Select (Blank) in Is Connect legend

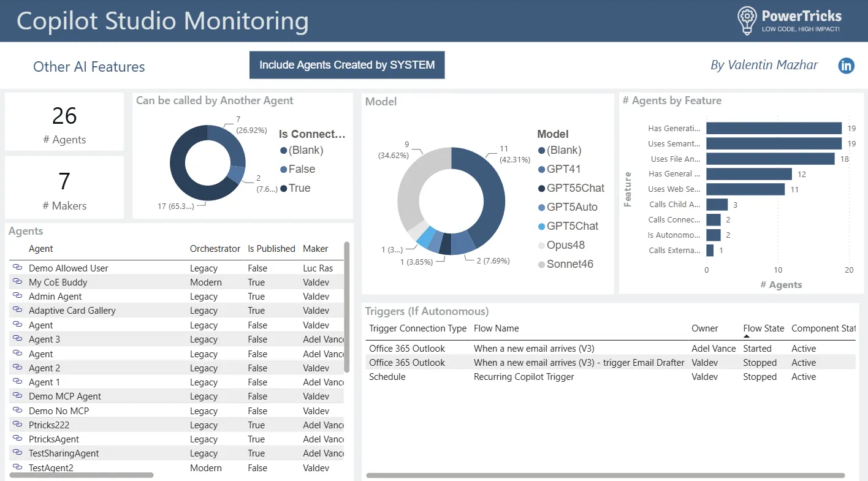pos(301,150)
